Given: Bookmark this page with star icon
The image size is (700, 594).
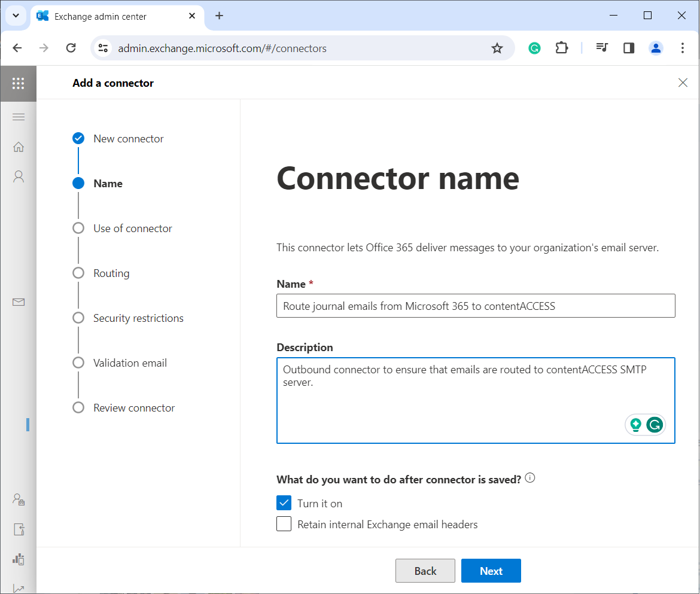Looking at the screenshot, I should 497,48.
